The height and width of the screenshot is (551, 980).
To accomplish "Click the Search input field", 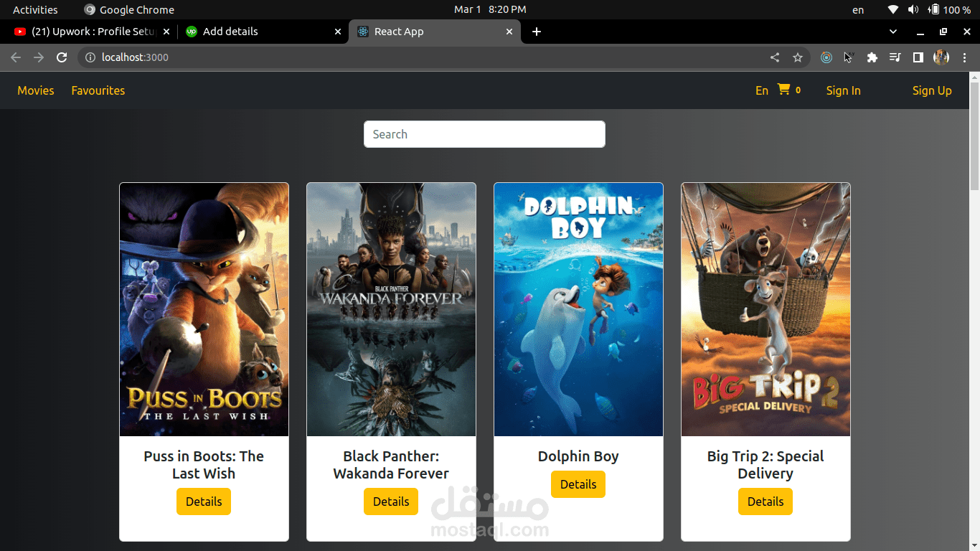I will 484,134.
